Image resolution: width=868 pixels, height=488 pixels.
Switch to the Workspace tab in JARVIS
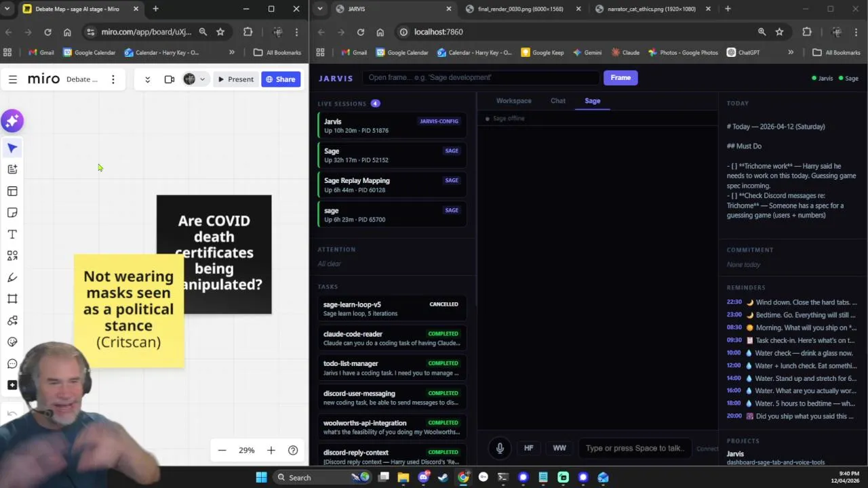(513, 100)
